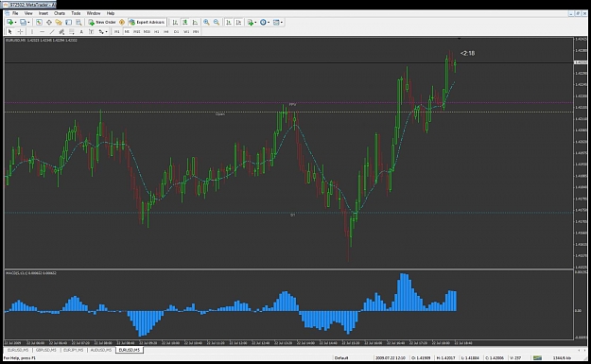This screenshot has width=591, height=364.
Task: Switch to M1 timeframe
Action: click(x=117, y=31)
